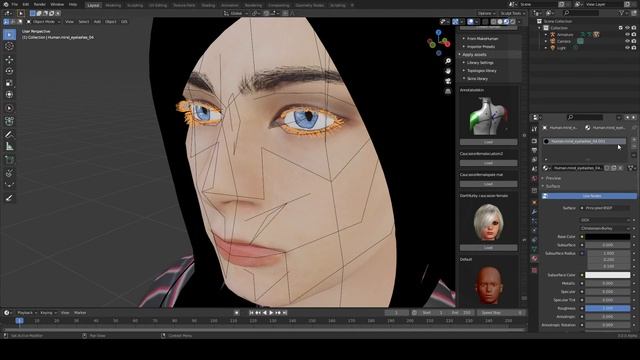Open the viewport Add menu
Screen dimensions: 640x360
97,22
